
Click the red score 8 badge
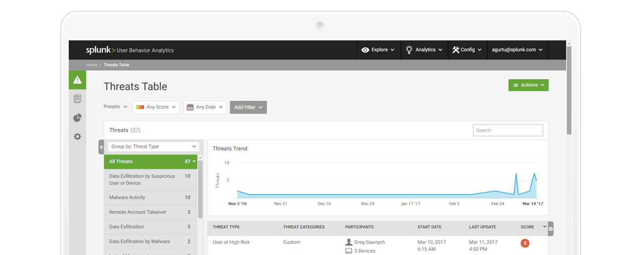525,243
